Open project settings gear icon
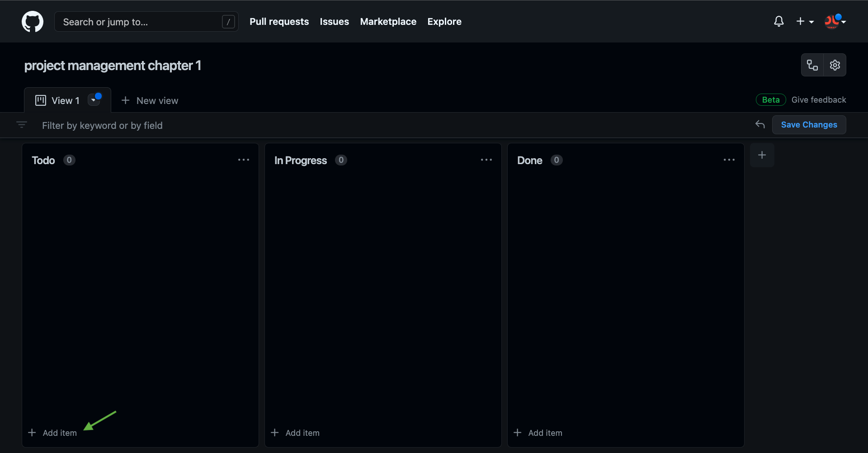Image resolution: width=868 pixels, height=453 pixels. [835, 65]
